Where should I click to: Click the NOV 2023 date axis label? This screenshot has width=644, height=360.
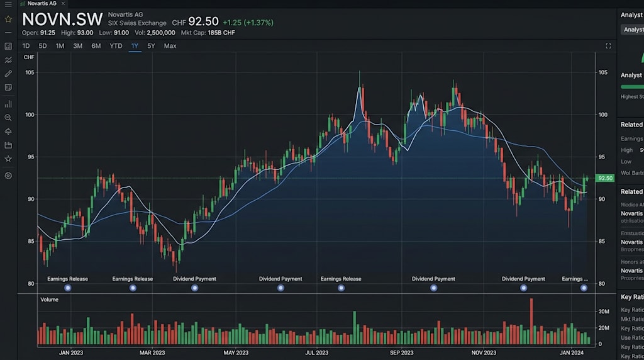point(484,352)
